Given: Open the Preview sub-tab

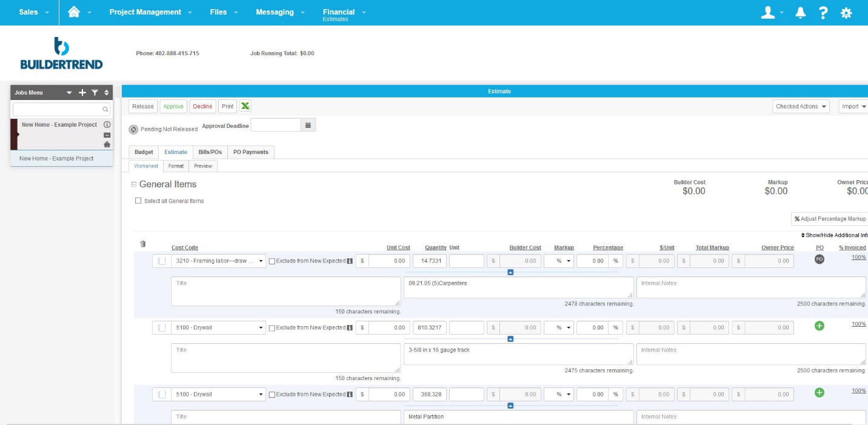Looking at the screenshot, I should 203,166.
